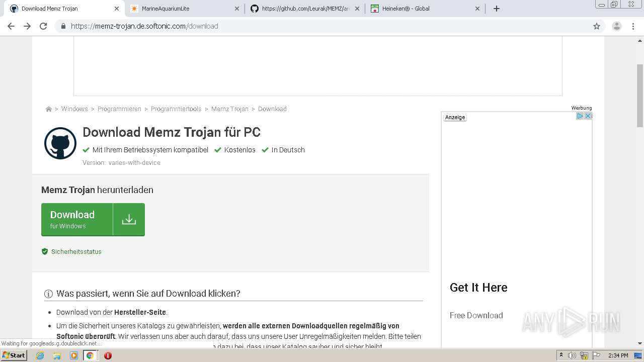View site security via the padlock icon
This screenshot has width=644, height=362.
pos(63,26)
